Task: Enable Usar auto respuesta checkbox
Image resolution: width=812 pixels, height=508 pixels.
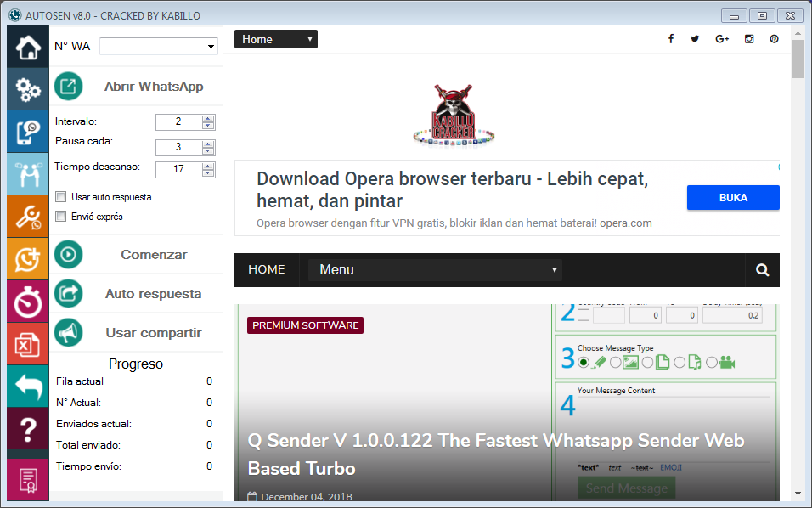Action: [x=61, y=197]
